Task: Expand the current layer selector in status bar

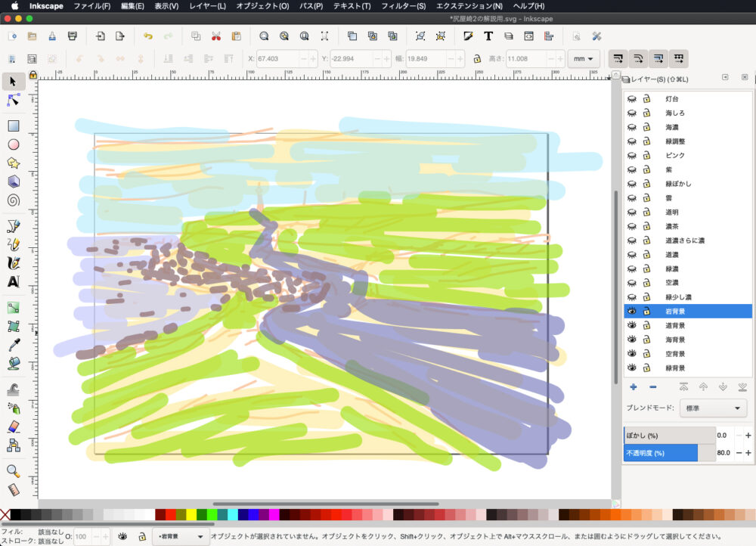Action: pyautogui.click(x=181, y=536)
